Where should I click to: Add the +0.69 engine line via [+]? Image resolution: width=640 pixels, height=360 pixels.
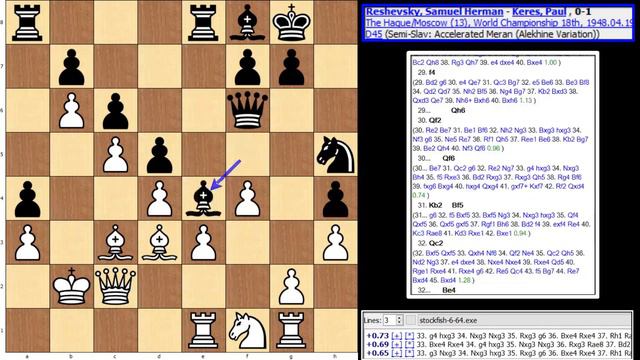click(397, 344)
